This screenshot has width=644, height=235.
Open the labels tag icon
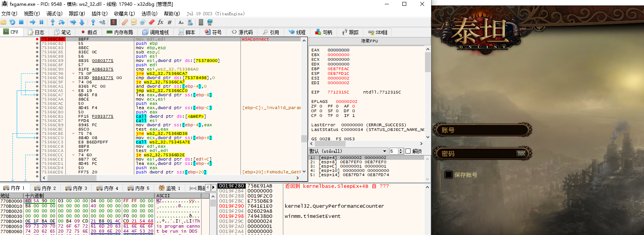tap(143, 22)
